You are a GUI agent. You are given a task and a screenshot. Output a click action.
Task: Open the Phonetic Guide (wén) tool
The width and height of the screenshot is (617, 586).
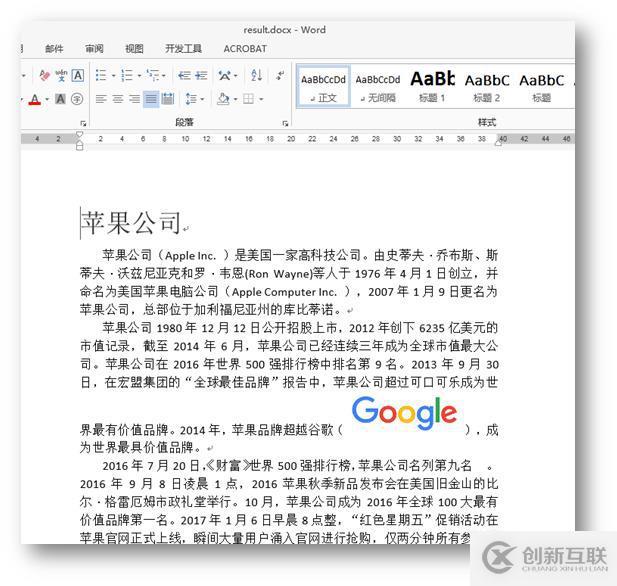61,75
